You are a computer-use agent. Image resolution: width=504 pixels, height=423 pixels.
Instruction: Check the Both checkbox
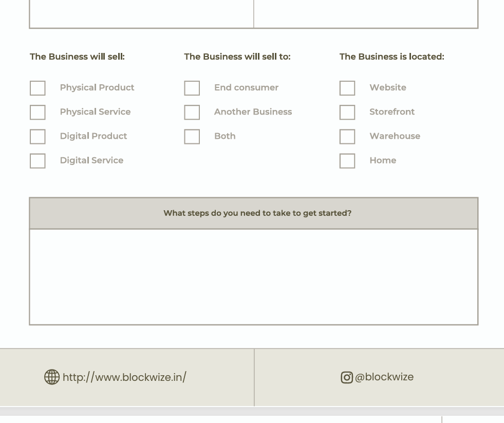(x=192, y=136)
